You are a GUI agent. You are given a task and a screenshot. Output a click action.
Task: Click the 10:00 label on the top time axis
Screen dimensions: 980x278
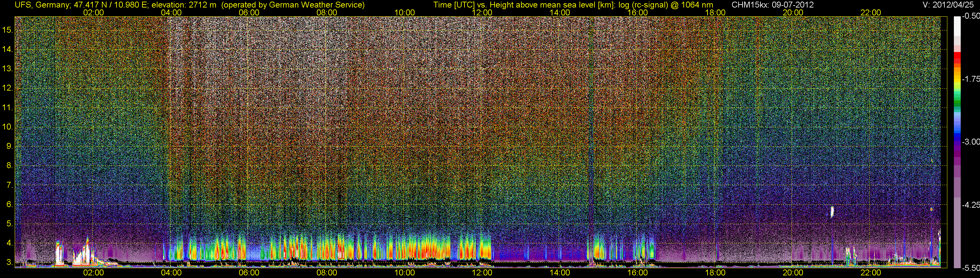404,12
